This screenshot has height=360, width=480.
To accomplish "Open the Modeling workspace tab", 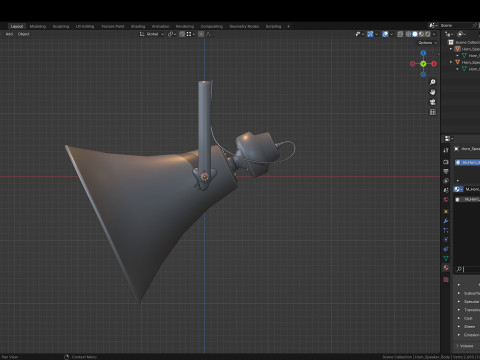I will (x=38, y=26).
